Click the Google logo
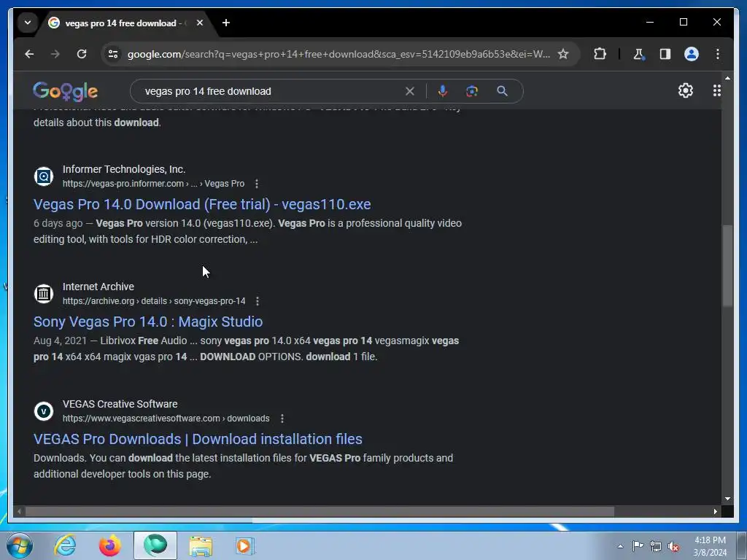 65,91
